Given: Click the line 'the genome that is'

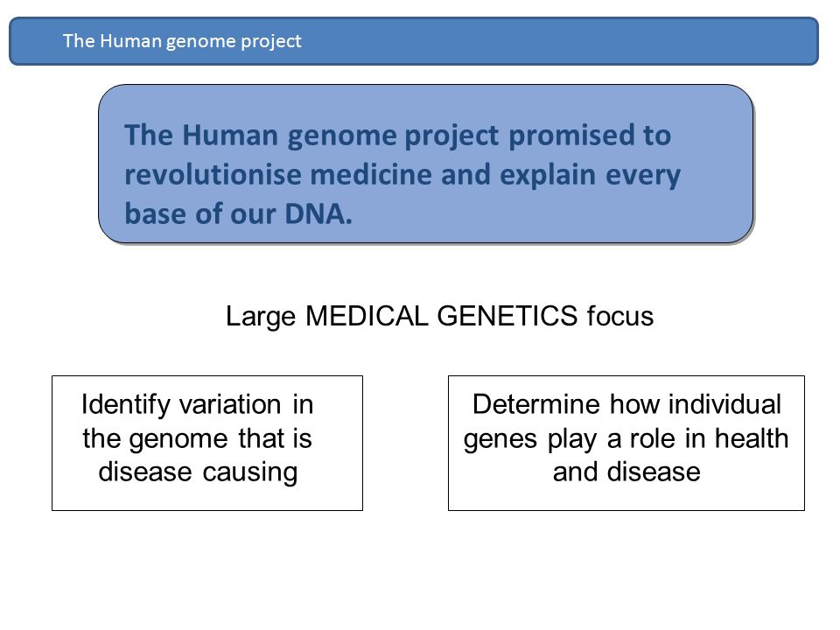Looking at the screenshot, I should click(x=197, y=438).
